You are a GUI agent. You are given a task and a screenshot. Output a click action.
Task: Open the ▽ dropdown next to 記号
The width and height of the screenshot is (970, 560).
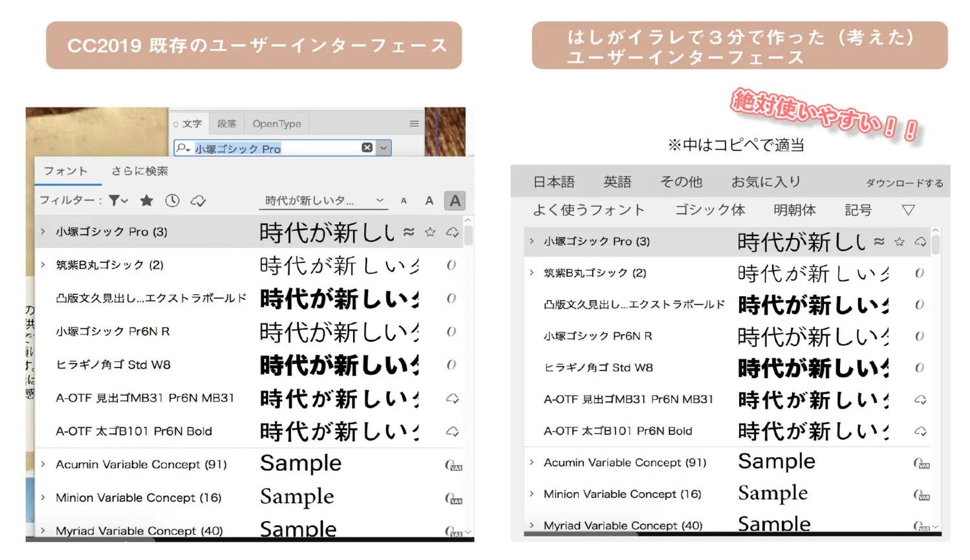[x=908, y=210]
